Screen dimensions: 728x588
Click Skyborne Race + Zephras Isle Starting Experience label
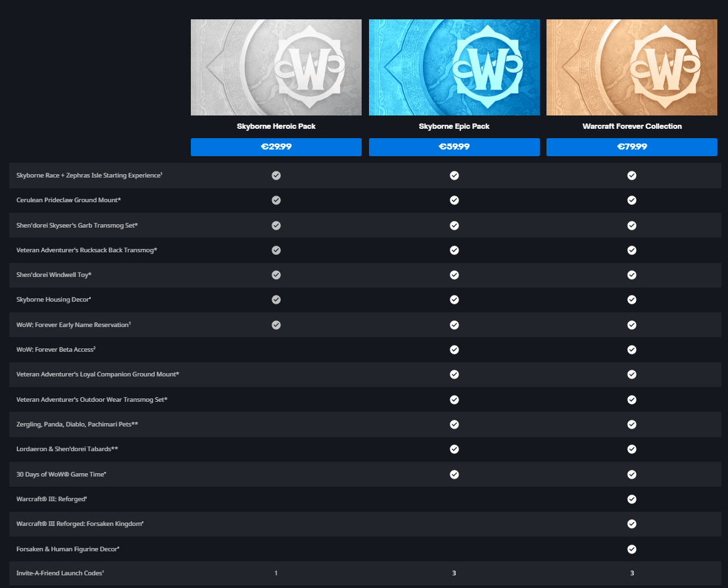tap(89, 176)
